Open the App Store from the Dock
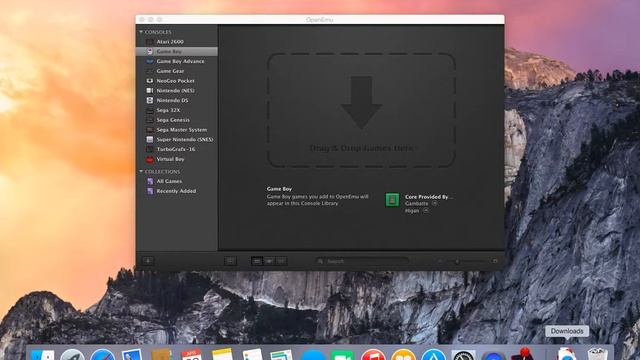Image resolution: width=640 pixels, height=360 pixels. click(433, 355)
